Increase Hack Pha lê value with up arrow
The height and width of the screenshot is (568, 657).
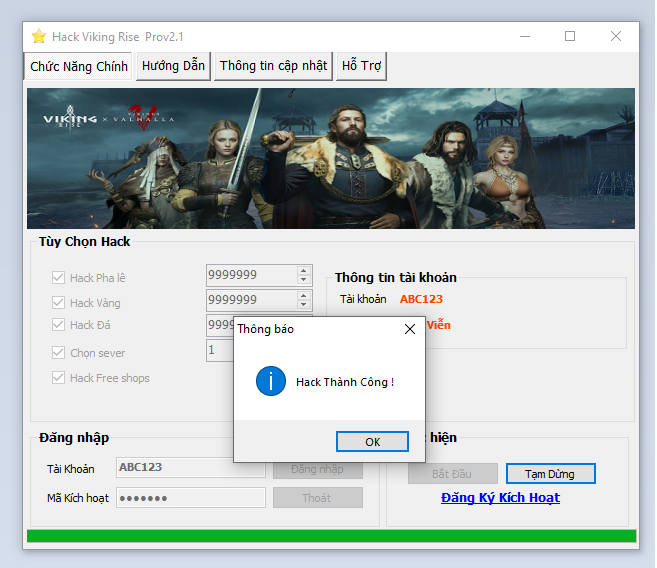[x=303, y=271]
